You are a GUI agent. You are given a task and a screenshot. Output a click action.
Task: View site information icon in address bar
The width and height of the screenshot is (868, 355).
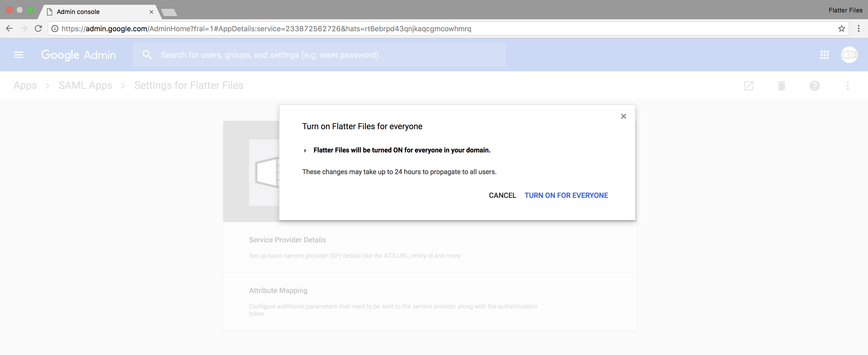point(55,29)
